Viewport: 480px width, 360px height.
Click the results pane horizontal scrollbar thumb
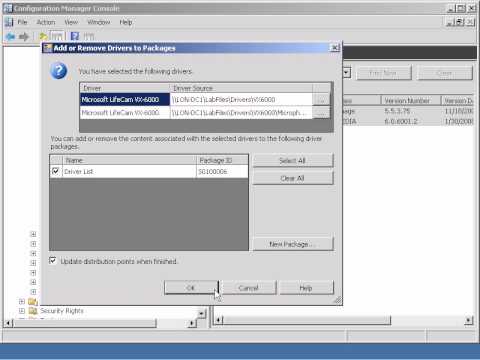[307, 321]
